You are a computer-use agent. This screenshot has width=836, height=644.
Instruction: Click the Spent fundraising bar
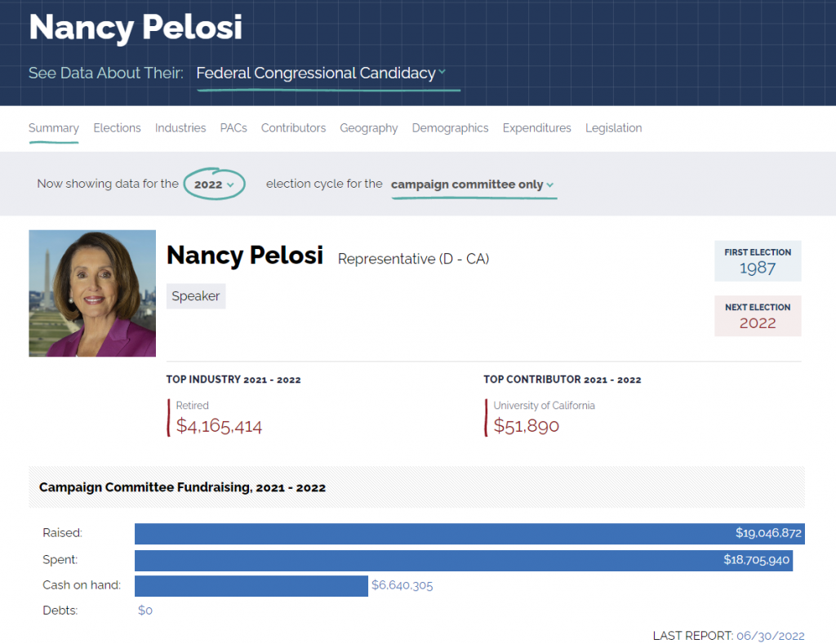(463, 560)
